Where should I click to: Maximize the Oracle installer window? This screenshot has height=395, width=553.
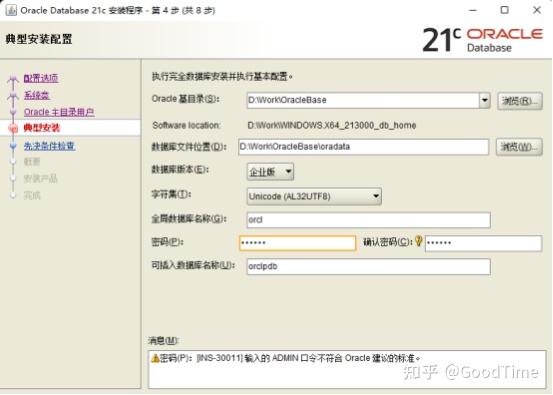pyautogui.click(x=505, y=10)
